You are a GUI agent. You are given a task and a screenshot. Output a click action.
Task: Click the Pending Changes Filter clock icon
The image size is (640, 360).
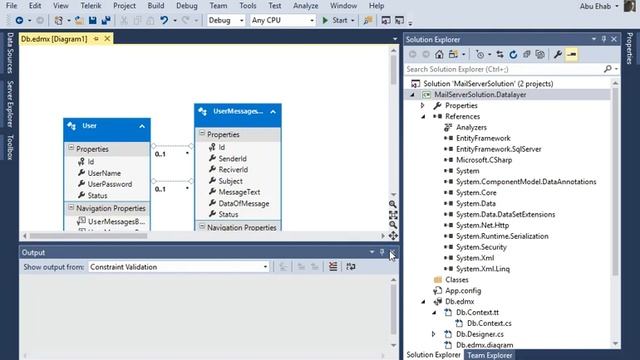(480, 54)
